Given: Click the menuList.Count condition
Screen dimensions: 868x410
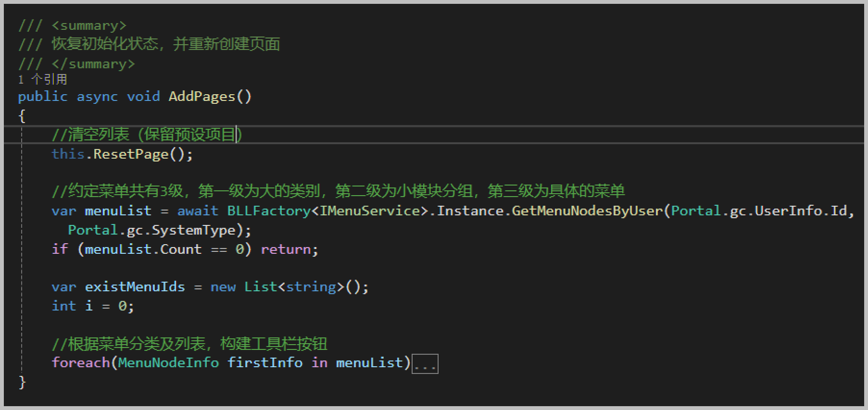Looking at the screenshot, I should tap(143, 249).
